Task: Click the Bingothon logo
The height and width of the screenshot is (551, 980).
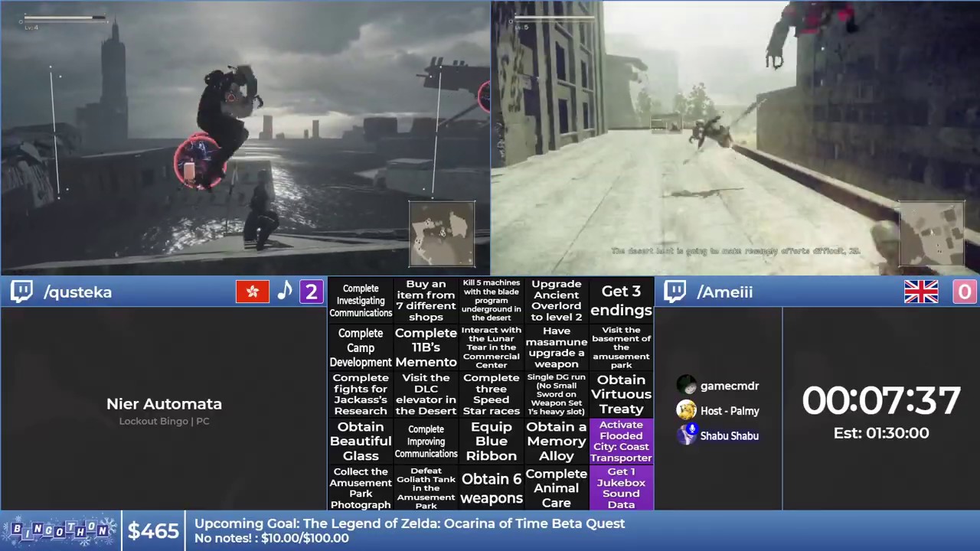Action: (60, 530)
